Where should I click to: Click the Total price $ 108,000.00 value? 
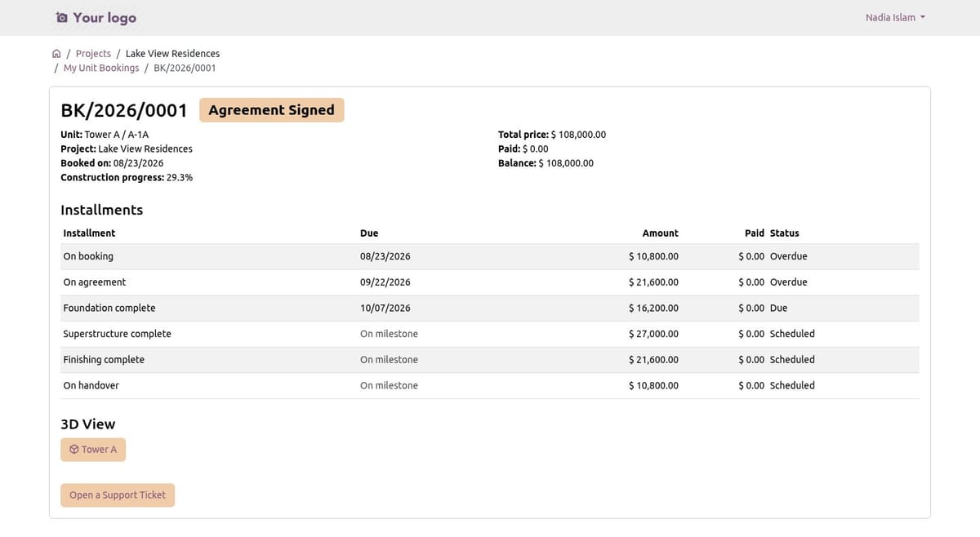click(x=578, y=135)
